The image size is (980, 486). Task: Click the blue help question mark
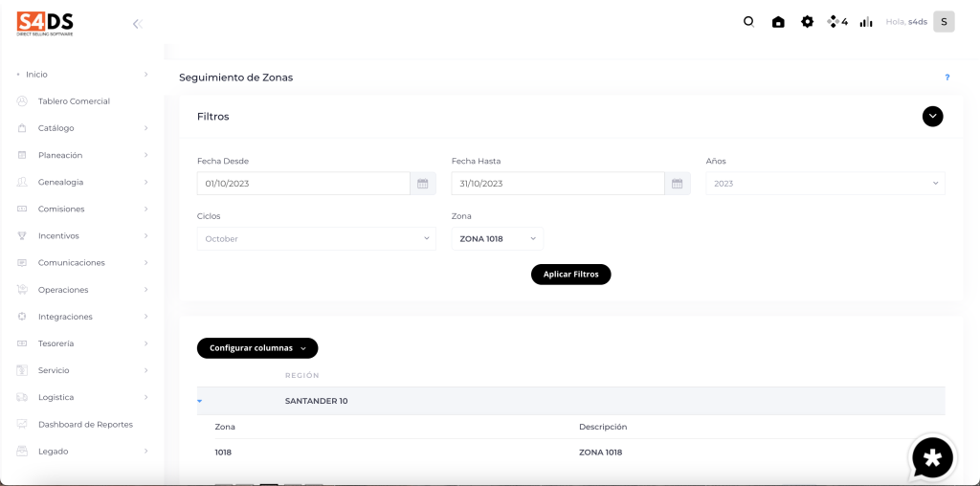coord(947,77)
